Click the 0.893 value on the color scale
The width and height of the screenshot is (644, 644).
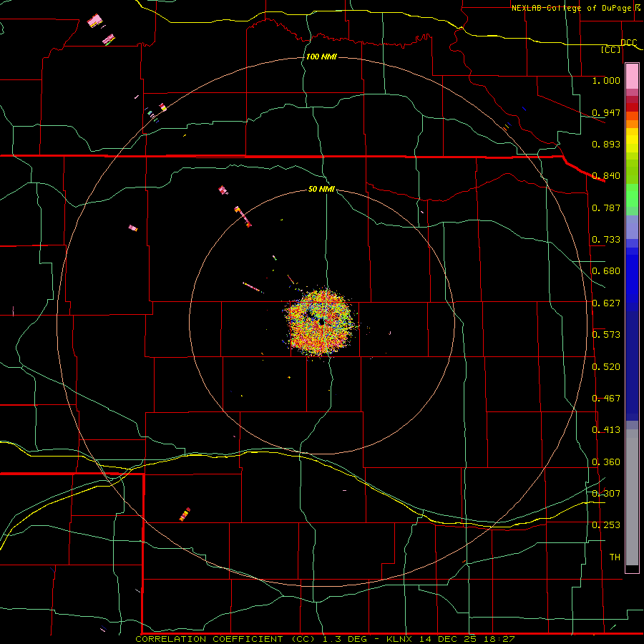click(606, 144)
